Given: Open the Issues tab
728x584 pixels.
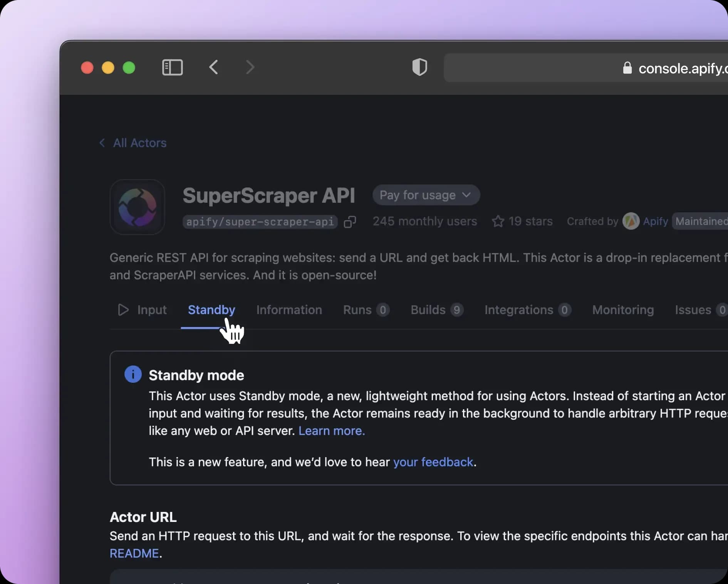Looking at the screenshot, I should click(x=701, y=310).
